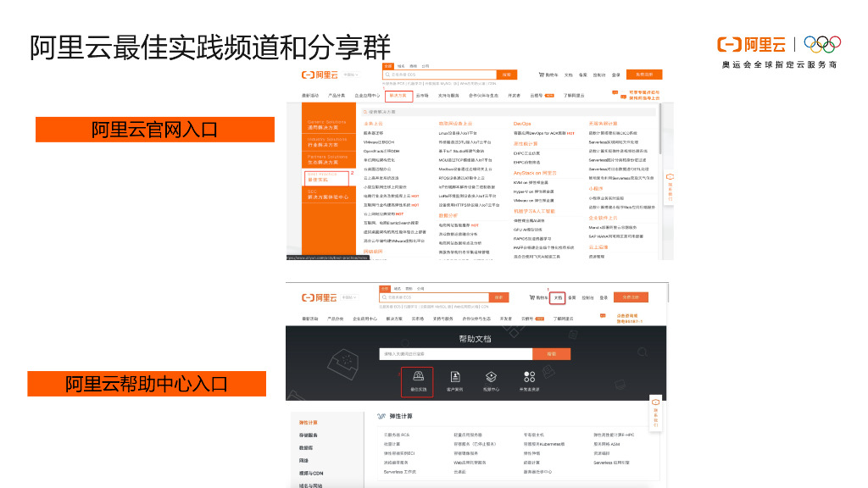
Task: Open the Hyper-V on 弹性裸金属 solution link
Action: point(534,191)
